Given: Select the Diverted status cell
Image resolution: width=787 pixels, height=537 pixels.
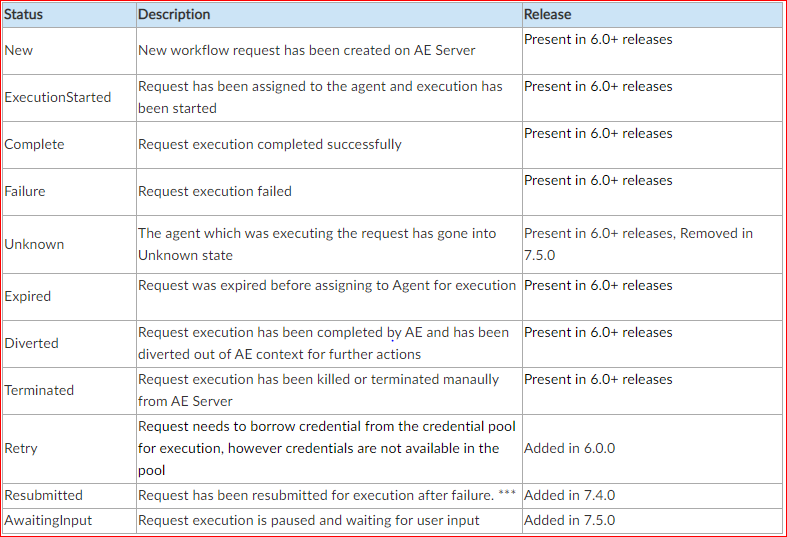Looking at the screenshot, I should click(69, 344).
